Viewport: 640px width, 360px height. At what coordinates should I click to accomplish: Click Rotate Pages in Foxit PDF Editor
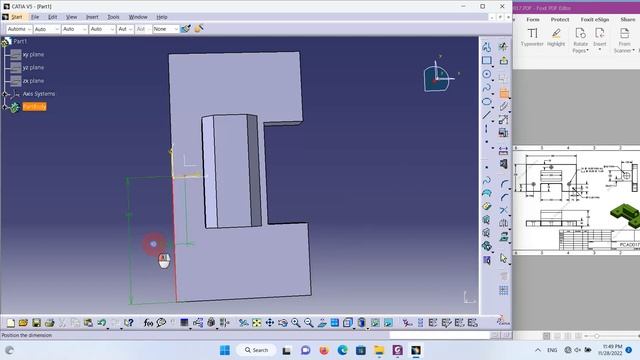click(580, 40)
